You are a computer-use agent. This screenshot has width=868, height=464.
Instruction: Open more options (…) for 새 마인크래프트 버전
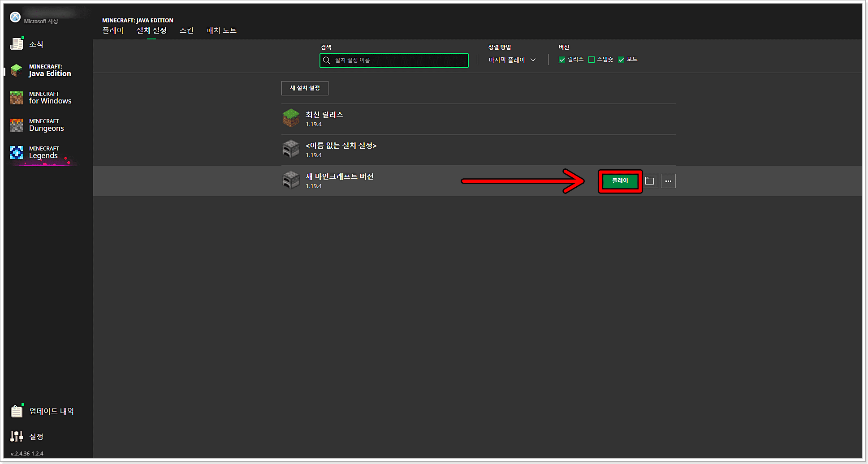click(668, 181)
